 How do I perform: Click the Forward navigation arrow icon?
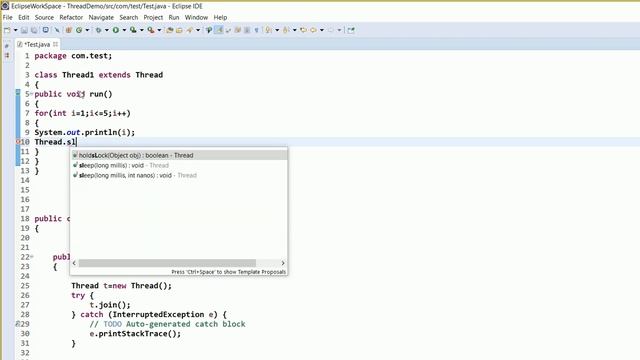point(330,30)
